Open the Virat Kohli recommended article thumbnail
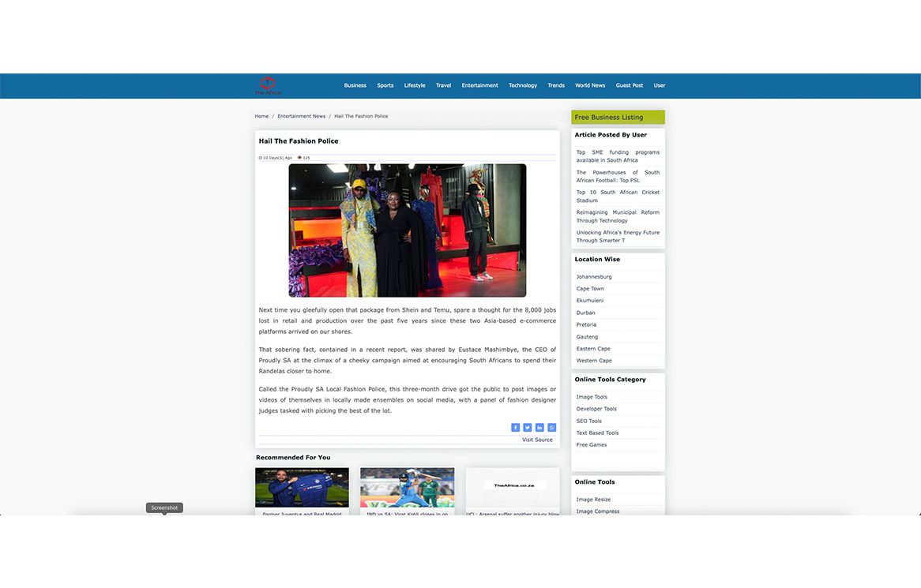Image resolution: width=921 pixels, height=588 pixels. [x=407, y=487]
